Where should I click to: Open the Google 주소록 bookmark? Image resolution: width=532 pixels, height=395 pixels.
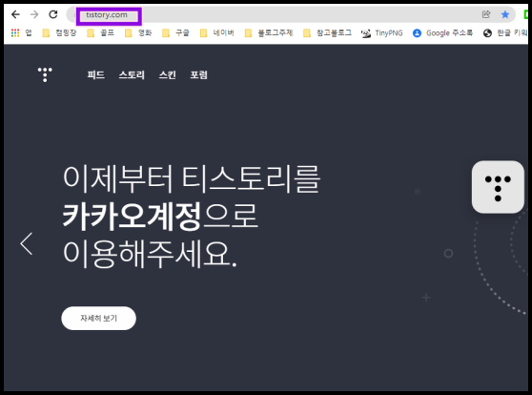(442, 33)
